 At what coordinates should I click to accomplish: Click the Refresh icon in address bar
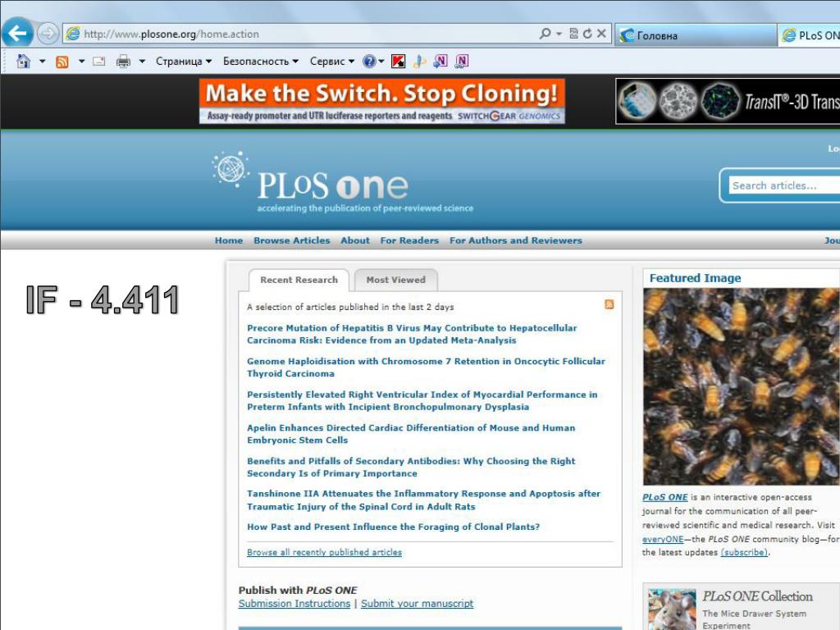(587, 34)
